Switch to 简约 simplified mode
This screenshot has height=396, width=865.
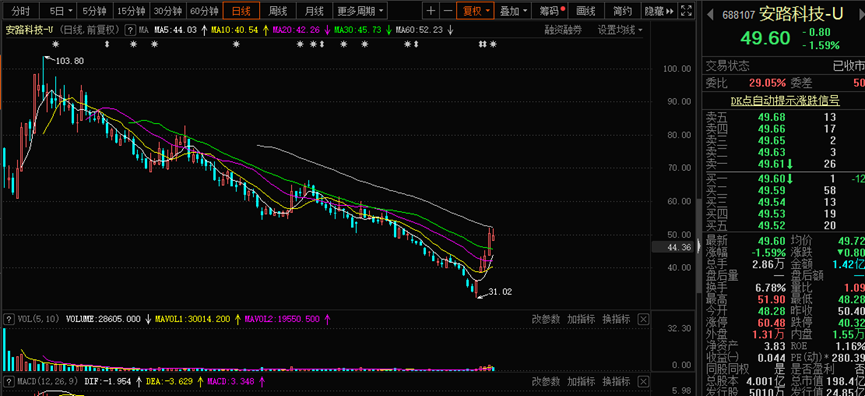[622, 10]
